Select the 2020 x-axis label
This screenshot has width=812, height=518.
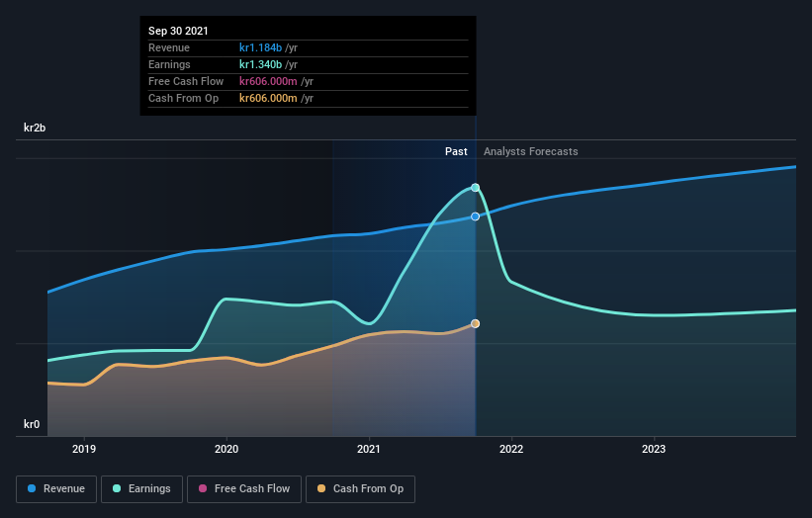(x=226, y=449)
